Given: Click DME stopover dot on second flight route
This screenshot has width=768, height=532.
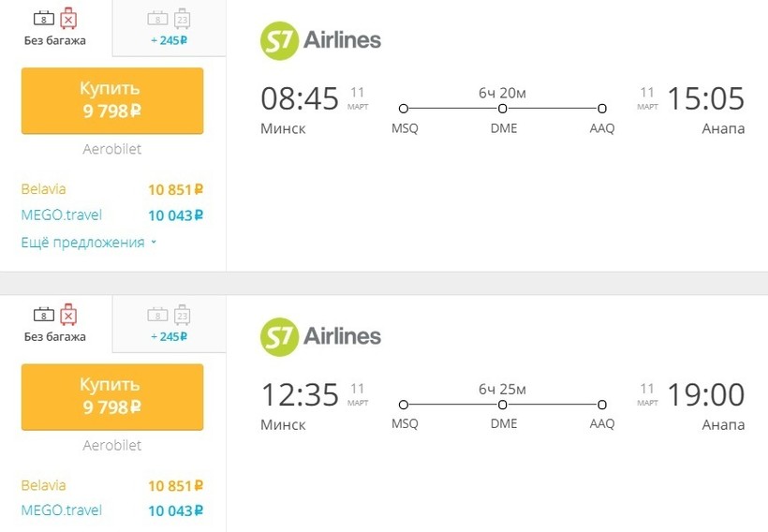Looking at the screenshot, I should click(x=503, y=405).
